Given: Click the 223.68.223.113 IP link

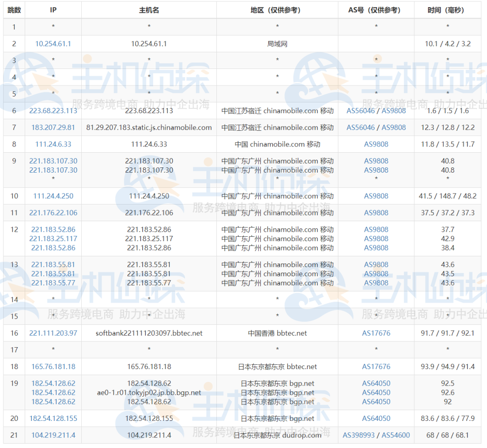Looking at the screenshot, I should (x=53, y=110).
